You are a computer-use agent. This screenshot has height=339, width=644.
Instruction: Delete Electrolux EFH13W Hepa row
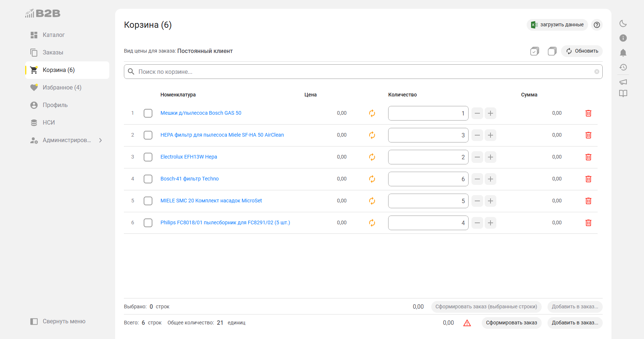[x=588, y=157]
